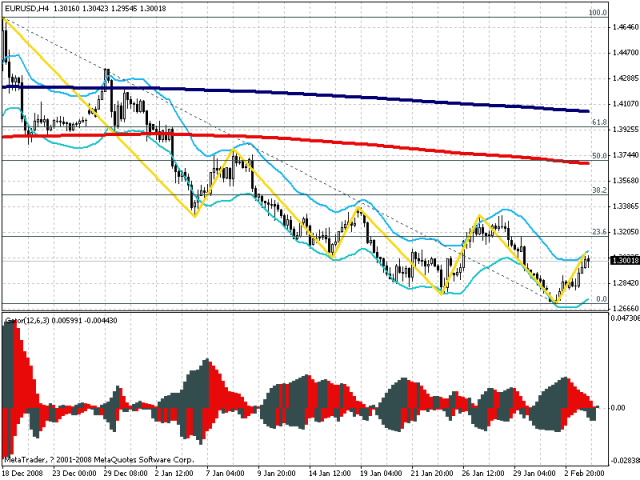Click the 7 Jan 04:00 time label
640x480 pixels.
226,473
